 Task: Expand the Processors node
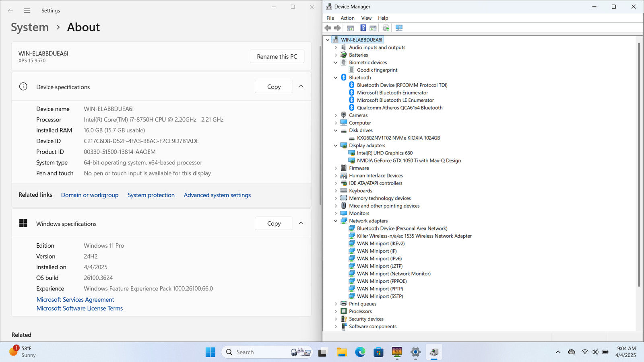pos(336,311)
